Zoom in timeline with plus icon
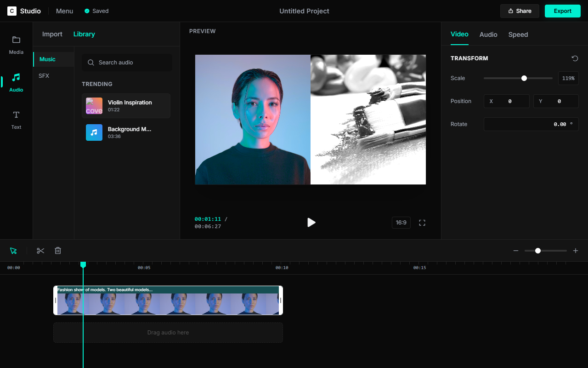 point(576,251)
